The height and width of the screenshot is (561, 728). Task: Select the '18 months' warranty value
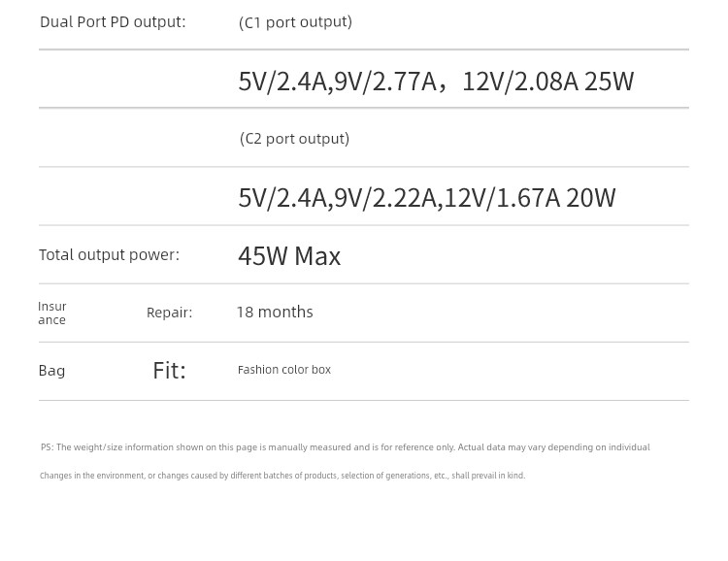(275, 313)
